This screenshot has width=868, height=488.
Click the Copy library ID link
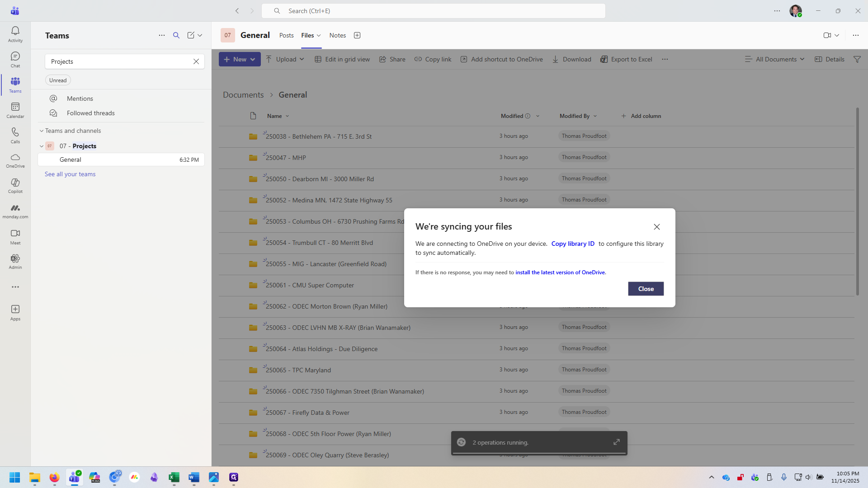[x=573, y=244]
